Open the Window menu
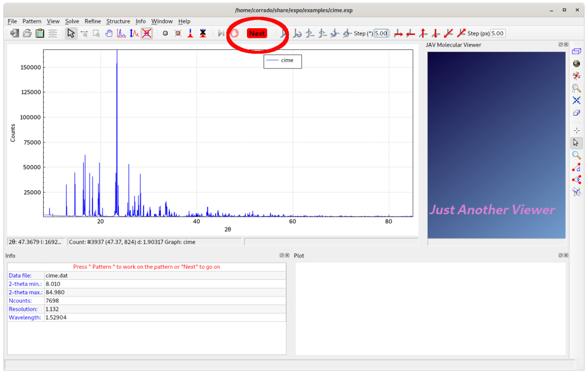The width and height of the screenshot is (588, 374). click(162, 21)
